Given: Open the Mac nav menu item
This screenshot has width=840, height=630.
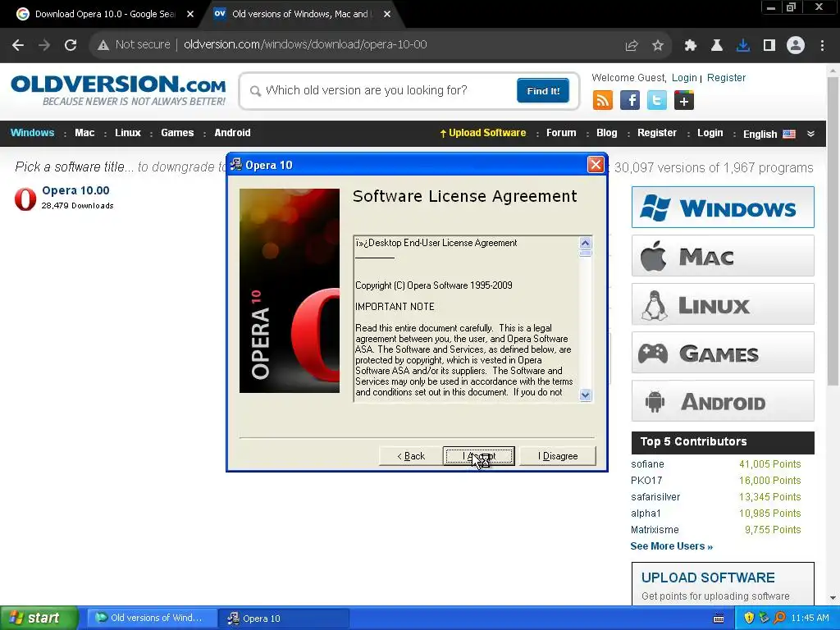Looking at the screenshot, I should (x=84, y=133).
